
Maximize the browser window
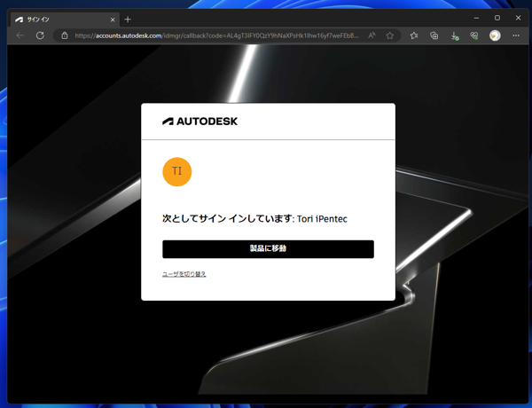(x=497, y=18)
